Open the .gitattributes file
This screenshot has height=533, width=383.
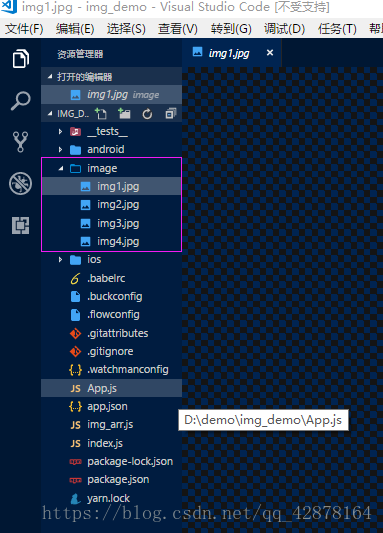[111, 333]
